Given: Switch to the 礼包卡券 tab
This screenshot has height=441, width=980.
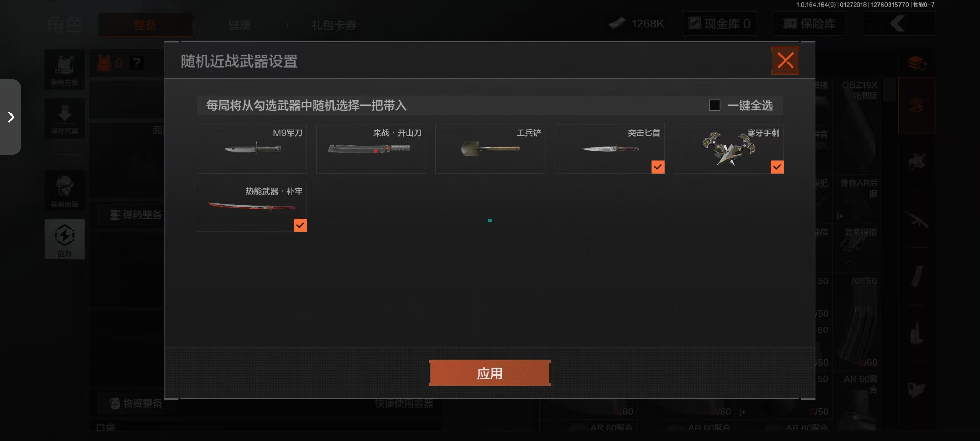Looking at the screenshot, I should [334, 25].
